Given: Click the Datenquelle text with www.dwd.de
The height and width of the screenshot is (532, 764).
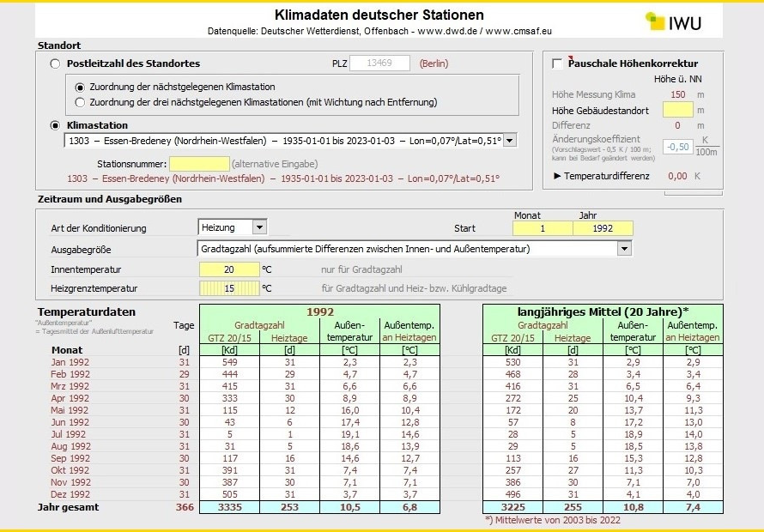Looking at the screenshot, I should pos(379,31).
